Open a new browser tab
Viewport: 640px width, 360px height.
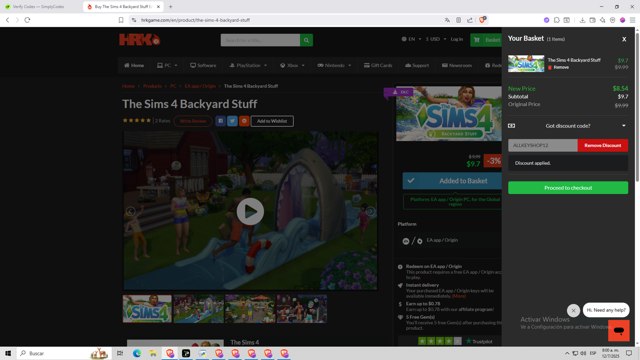pos(171,7)
